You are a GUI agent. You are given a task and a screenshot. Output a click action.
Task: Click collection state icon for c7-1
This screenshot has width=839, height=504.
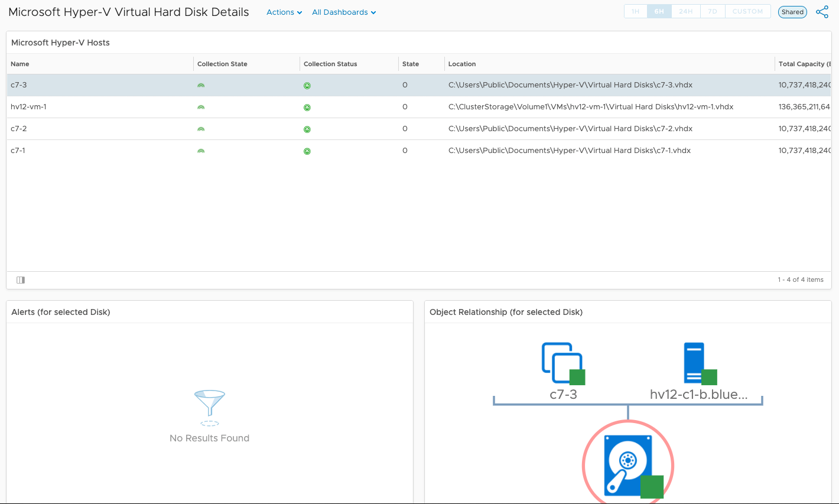[x=201, y=151]
